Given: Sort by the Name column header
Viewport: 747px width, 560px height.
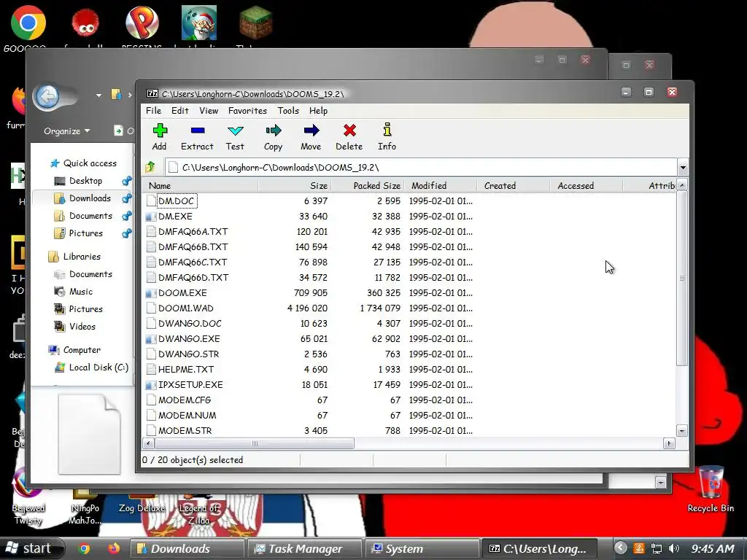Looking at the screenshot, I should tap(201, 186).
